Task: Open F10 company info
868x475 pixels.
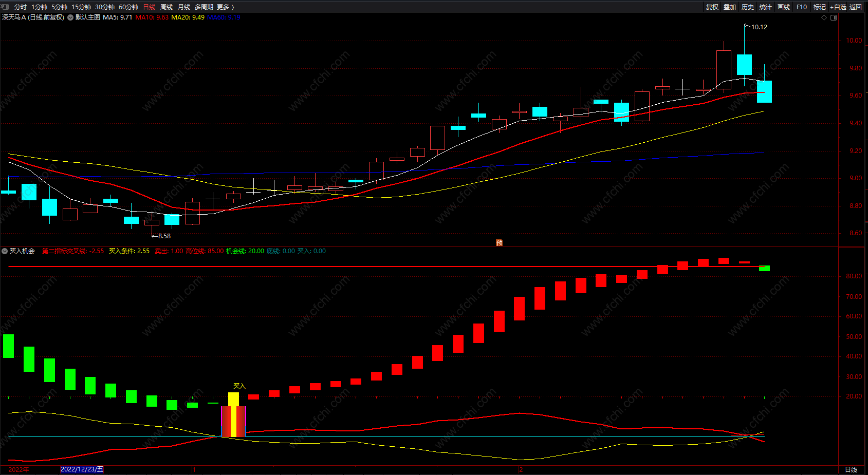Action: pyautogui.click(x=802, y=7)
